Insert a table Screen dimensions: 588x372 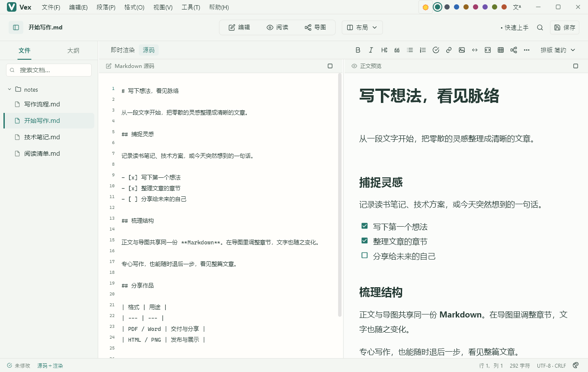tap(501, 50)
